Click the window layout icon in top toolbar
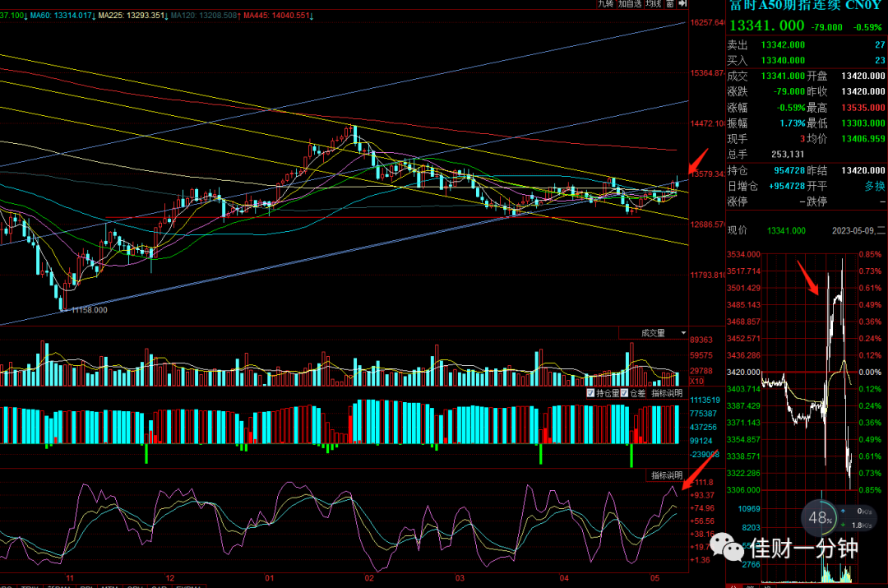 tap(670, 3)
